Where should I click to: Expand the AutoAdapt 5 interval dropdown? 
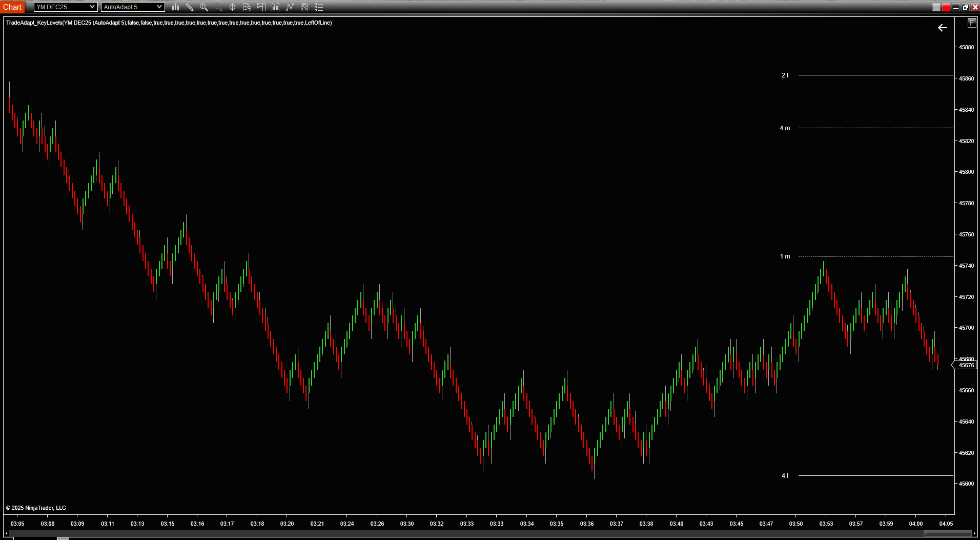(x=159, y=7)
